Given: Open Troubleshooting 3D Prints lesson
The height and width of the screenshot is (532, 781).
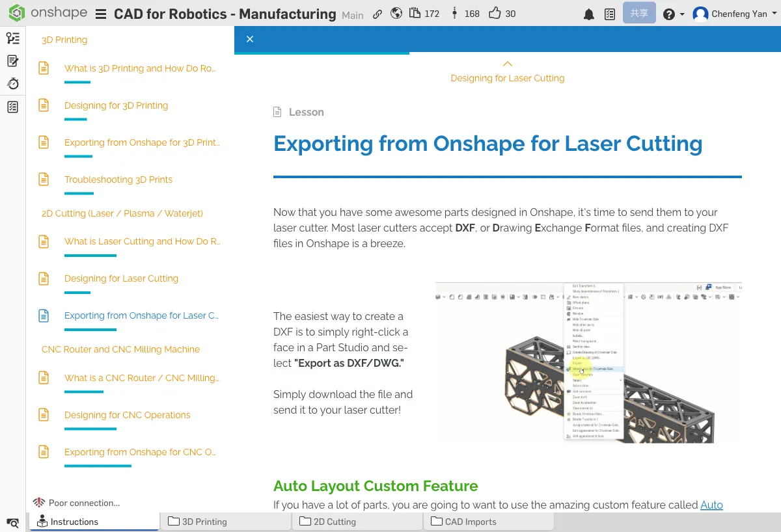Looking at the screenshot, I should pos(118,180).
